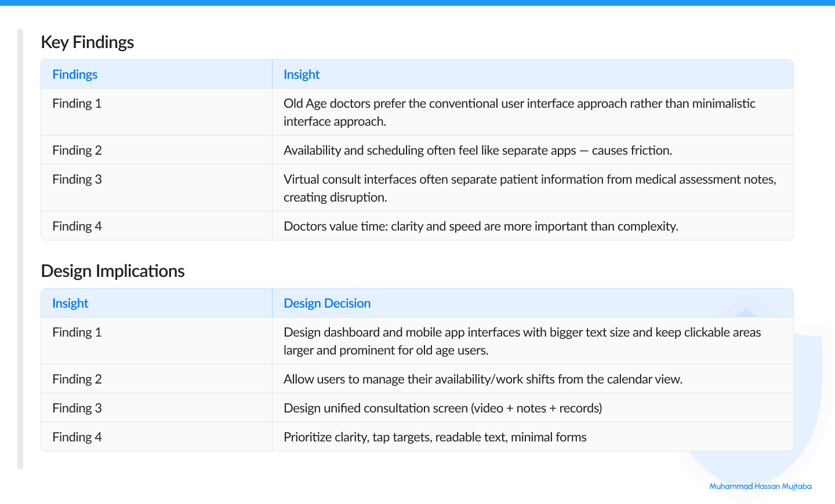Select the "Doctors value time" insight row
Image resolution: width=835 pixels, height=504 pixels.
[x=481, y=225]
